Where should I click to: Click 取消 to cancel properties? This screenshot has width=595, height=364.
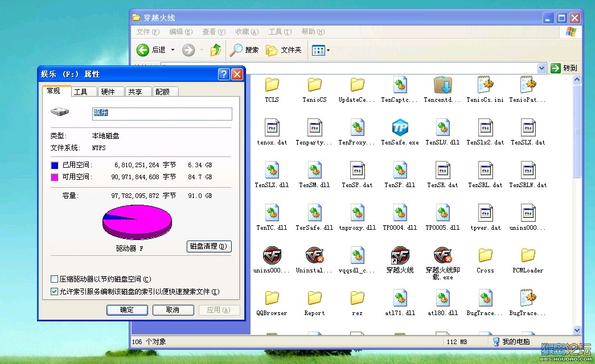173,310
